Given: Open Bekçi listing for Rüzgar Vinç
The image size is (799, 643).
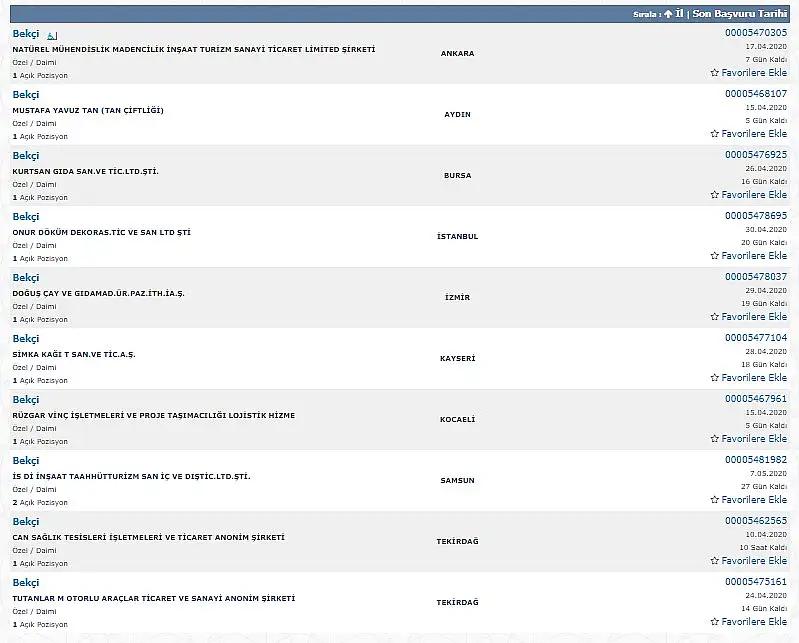Looking at the screenshot, I should tap(25, 400).
